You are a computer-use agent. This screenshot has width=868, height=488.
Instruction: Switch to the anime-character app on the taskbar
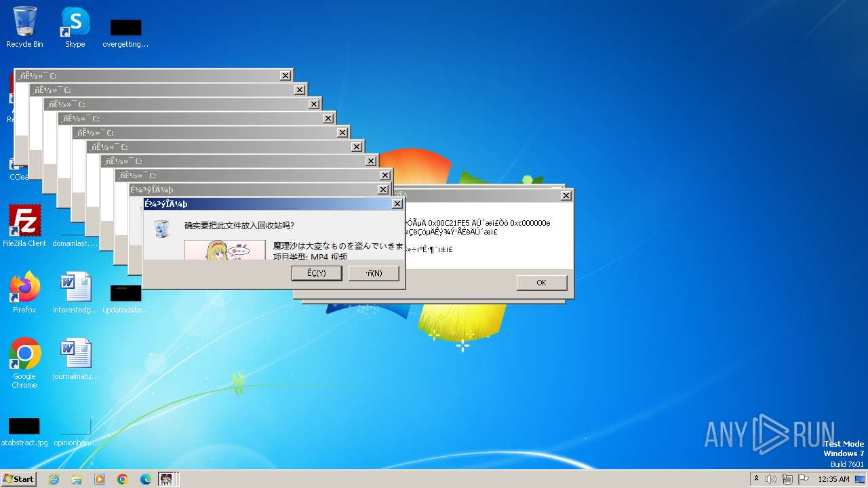click(x=167, y=479)
